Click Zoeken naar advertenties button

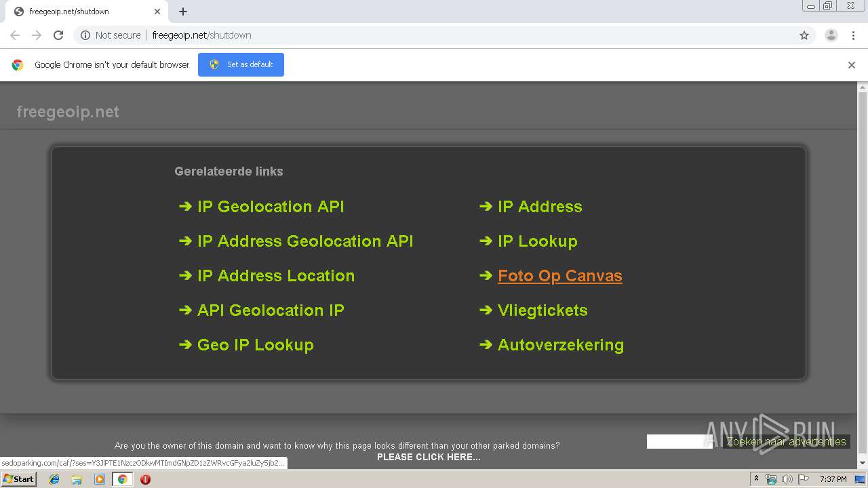(x=787, y=442)
